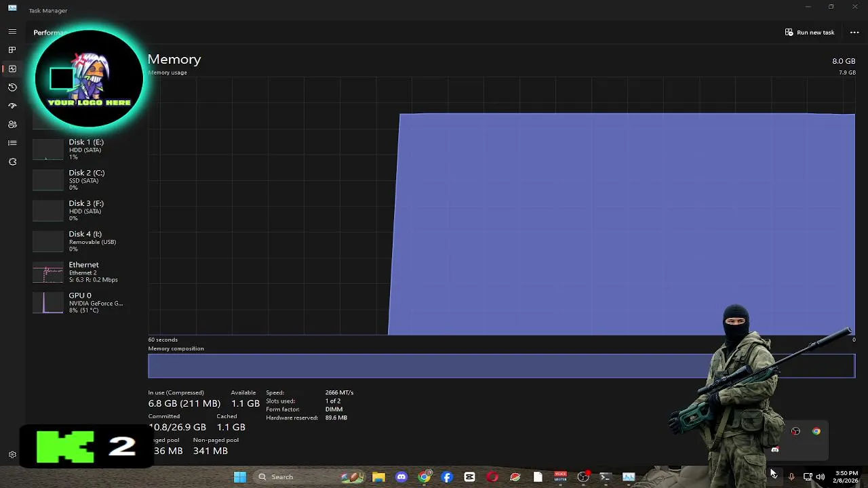Click the 'Memory composition' label
Image resolution: width=868 pixels, height=488 pixels.
[176, 348]
